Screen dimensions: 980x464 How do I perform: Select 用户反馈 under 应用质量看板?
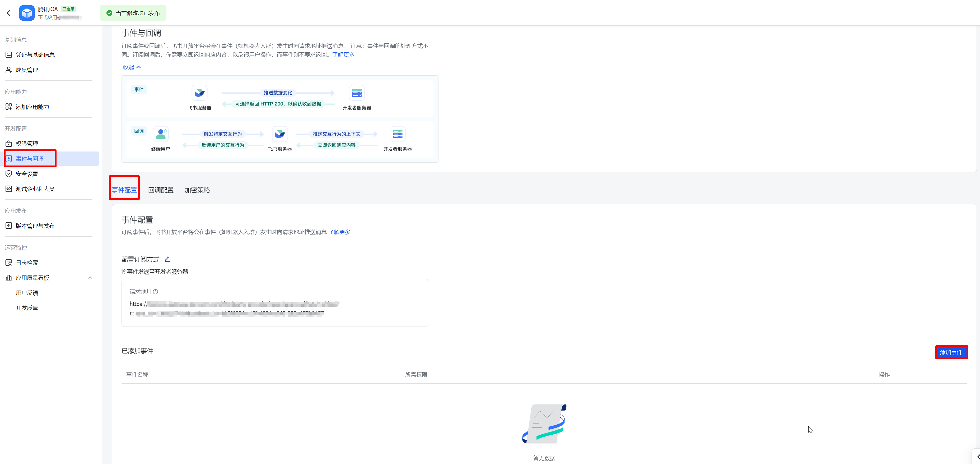pyautogui.click(x=27, y=293)
